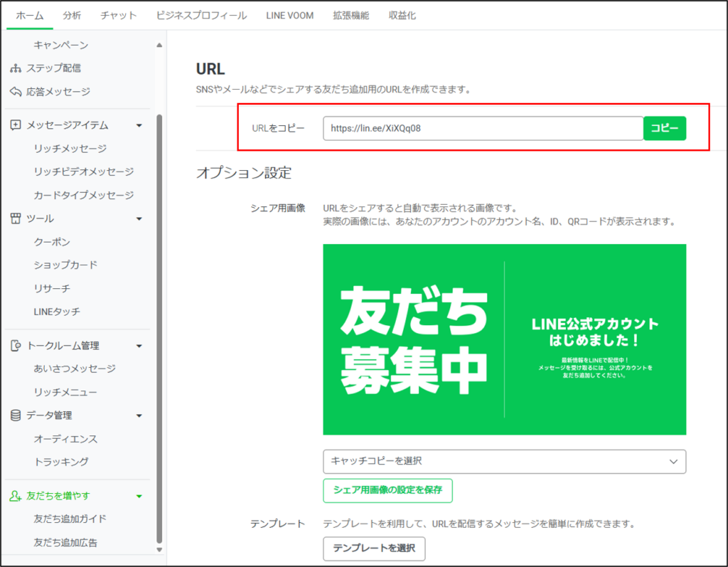Viewport: 728px width, 567px height.
Task: Select LINEタッチ in the sidebar
Action: point(57,312)
